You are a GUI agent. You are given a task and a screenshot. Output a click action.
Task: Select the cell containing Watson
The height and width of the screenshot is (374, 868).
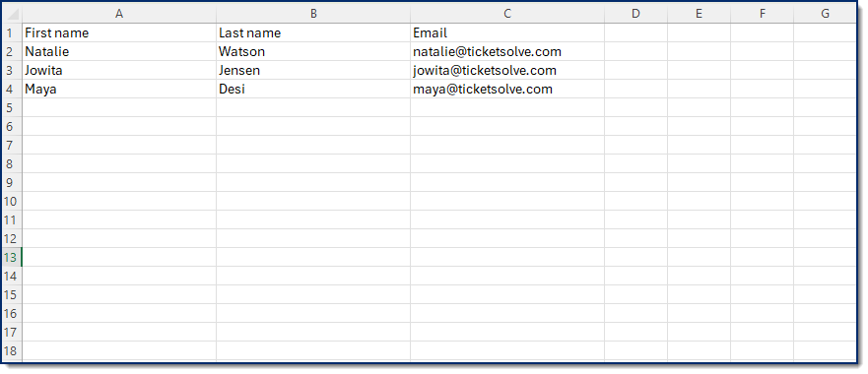click(313, 51)
